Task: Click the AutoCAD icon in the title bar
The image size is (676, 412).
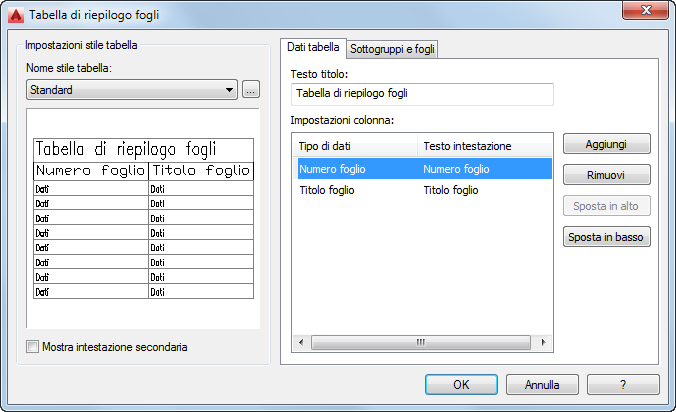Action: [x=15, y=14]
